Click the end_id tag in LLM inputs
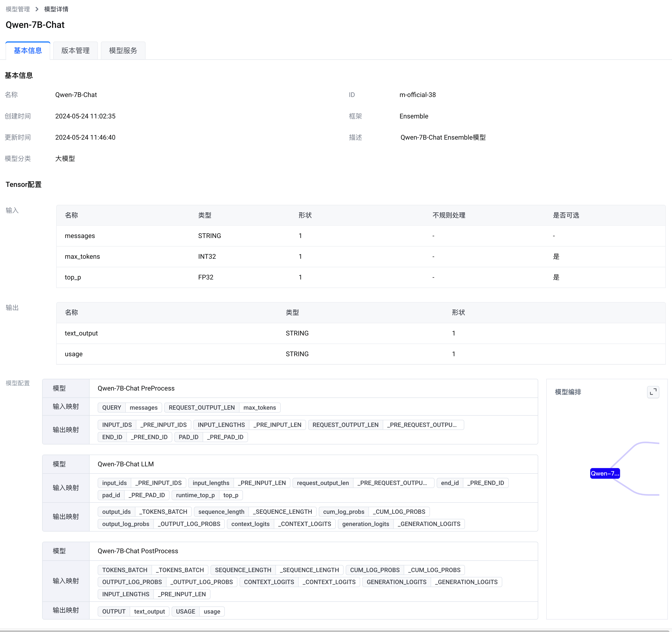This screenshot has height=632, width=672. 450,483
